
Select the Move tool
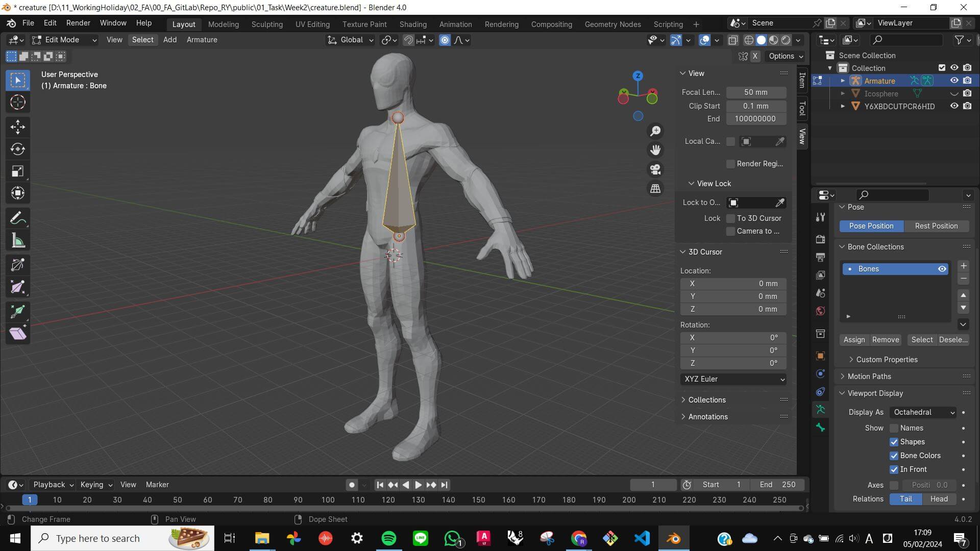[18, 127]
